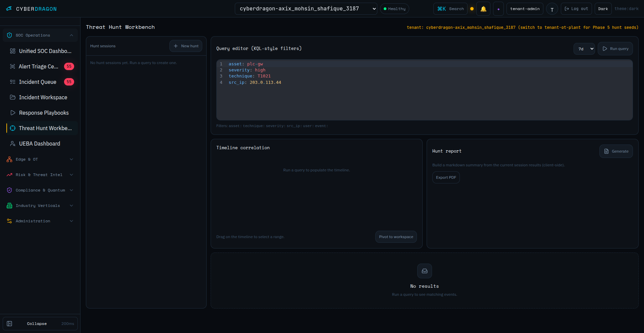The image size is (644, 333).
Task: Click the Filters hint text
Action: coord(272,126)
